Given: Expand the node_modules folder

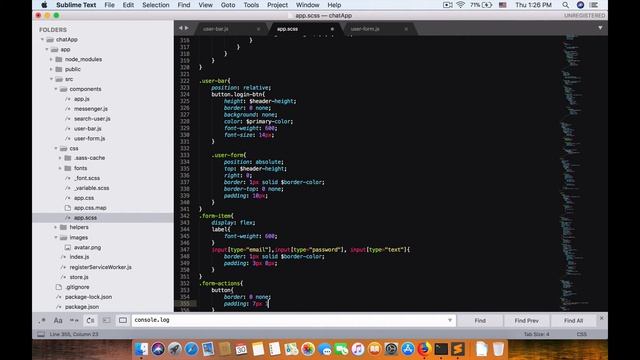Looking at the screenshot, I should [51, 60].
